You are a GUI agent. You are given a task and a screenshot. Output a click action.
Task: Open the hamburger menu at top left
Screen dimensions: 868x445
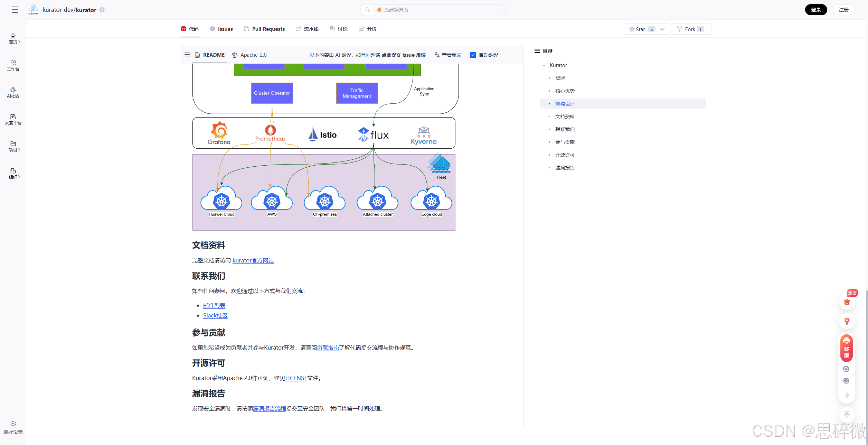click(x=15, y=10)
